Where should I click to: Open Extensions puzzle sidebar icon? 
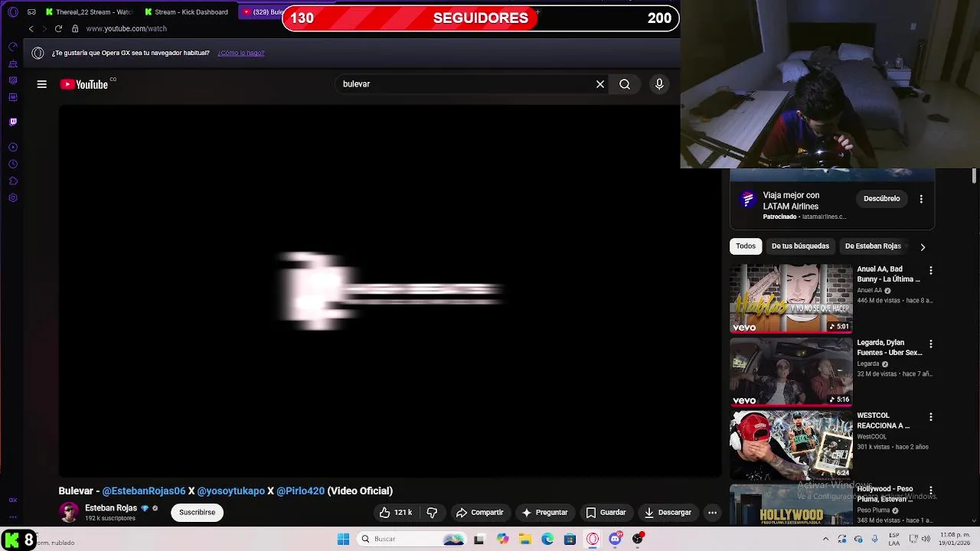coord(13,181)
